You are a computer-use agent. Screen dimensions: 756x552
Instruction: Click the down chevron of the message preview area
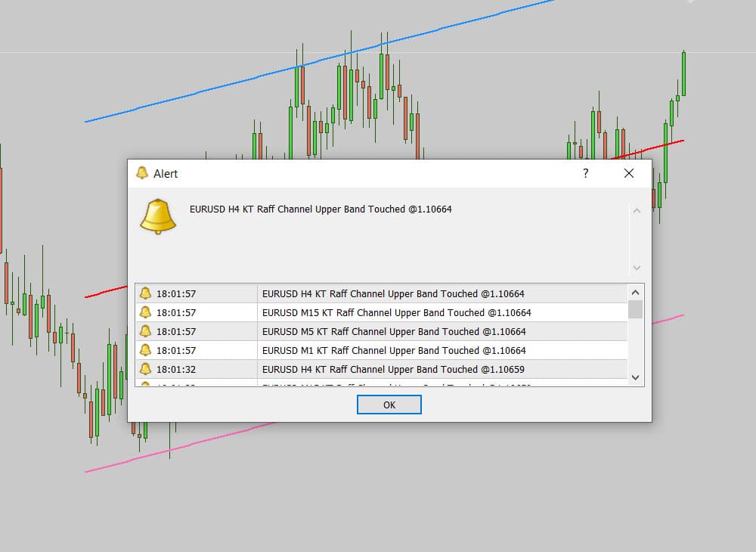[x=637, y=268]
